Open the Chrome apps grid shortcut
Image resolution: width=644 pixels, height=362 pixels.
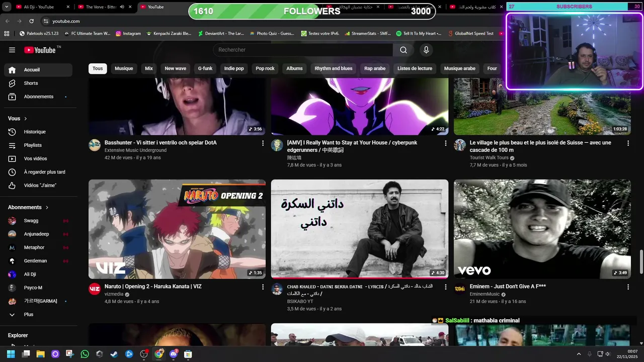click(x=7, y=34)
